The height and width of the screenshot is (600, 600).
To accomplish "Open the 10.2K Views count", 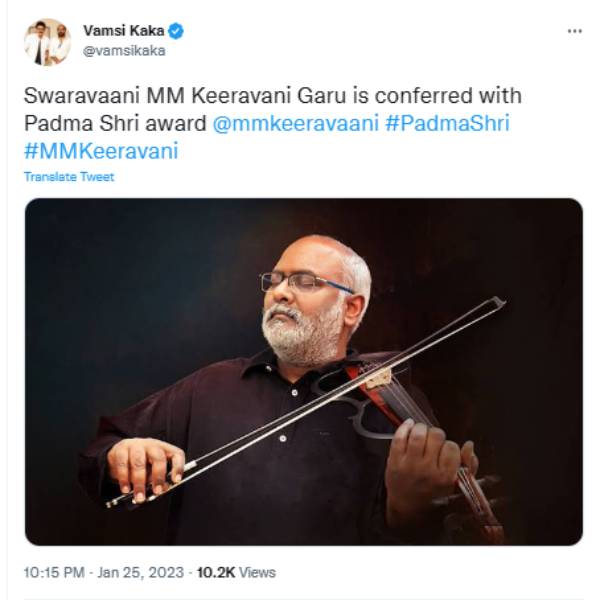I will (x=235, y=573).
